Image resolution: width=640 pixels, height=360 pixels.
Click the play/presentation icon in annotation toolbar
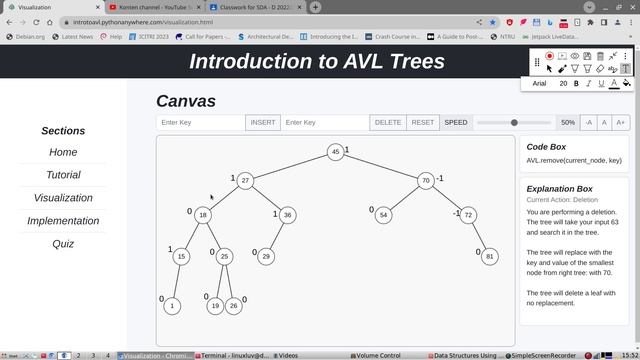[x=562, y=56]
